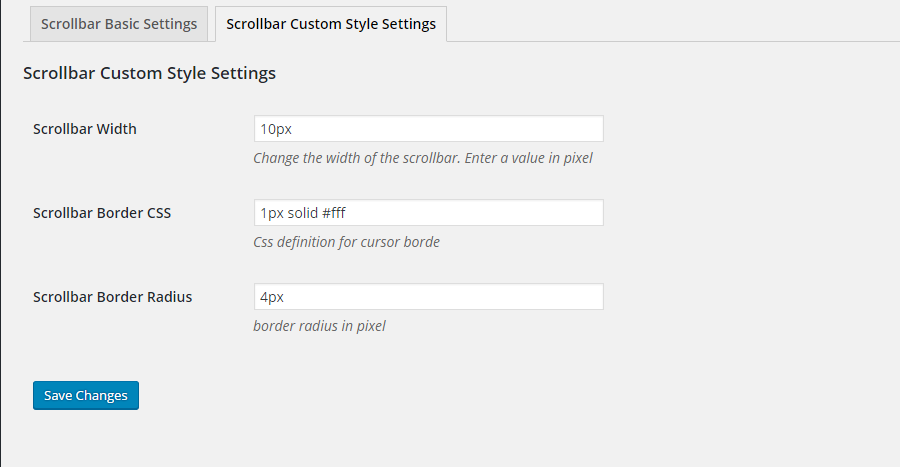The height and width of the screenshot is (467, 900).
Task: Click the Scrollbar Custom Style Settings page heading
Action: click(x=149, y=73)
